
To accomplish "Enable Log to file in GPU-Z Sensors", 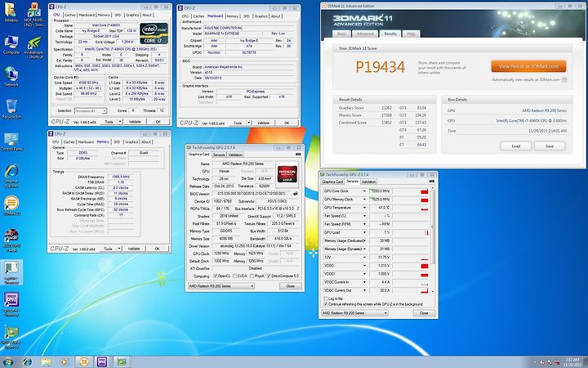I will [x=325, y=299].
